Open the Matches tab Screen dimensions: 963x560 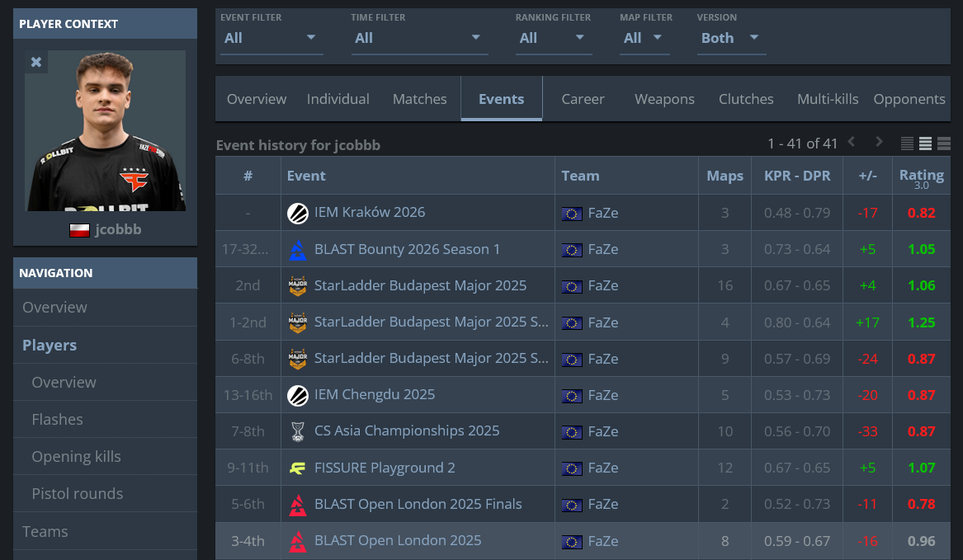pos(419,99)
